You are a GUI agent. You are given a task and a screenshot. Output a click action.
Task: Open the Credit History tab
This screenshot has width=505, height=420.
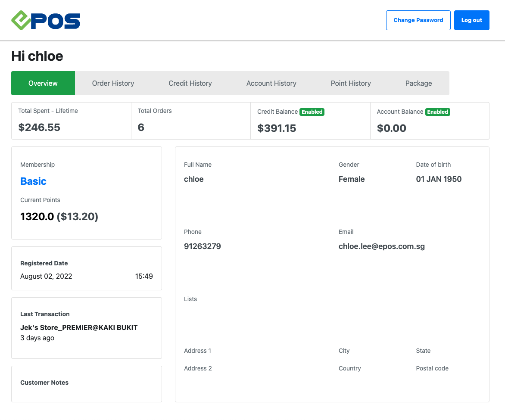click(190, 83)
